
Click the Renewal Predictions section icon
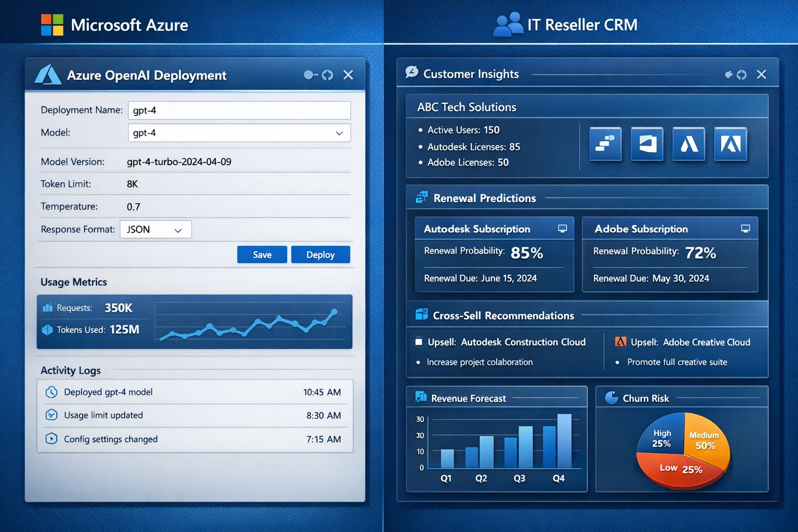tap(422, 197)
